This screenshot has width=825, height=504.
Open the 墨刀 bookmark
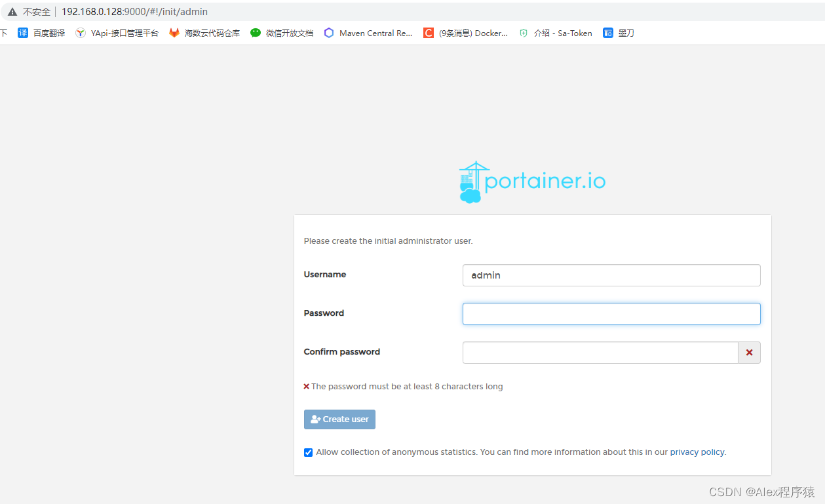619,33
